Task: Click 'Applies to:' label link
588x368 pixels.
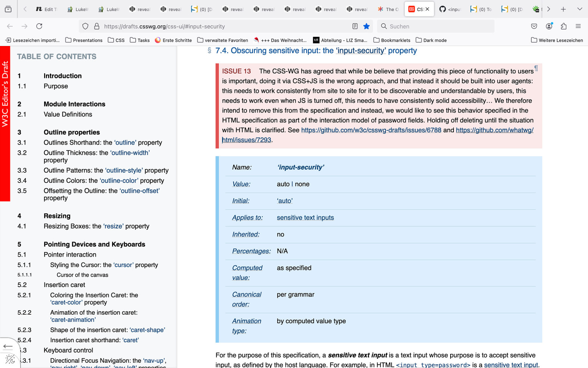Action: pos(247,217)
